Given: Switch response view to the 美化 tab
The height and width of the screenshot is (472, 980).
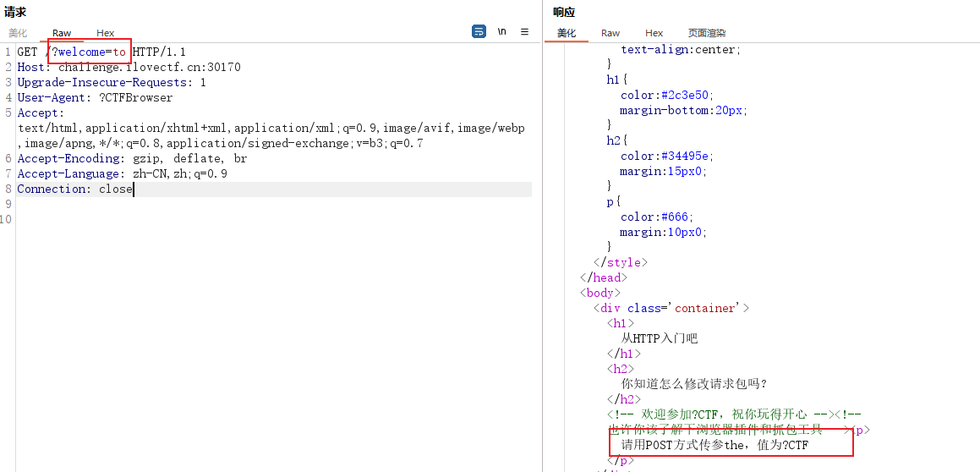Looking at the screenshot, I should coord(567,33).
